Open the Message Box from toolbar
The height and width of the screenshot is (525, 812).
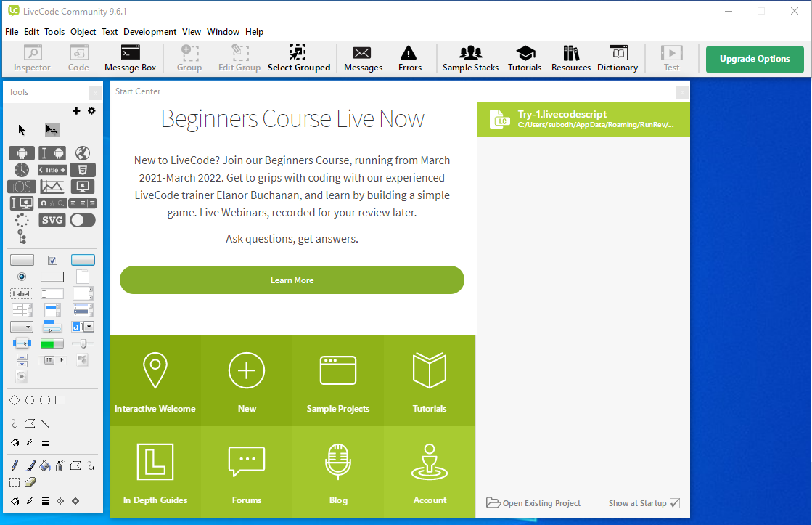pos(130,58)
